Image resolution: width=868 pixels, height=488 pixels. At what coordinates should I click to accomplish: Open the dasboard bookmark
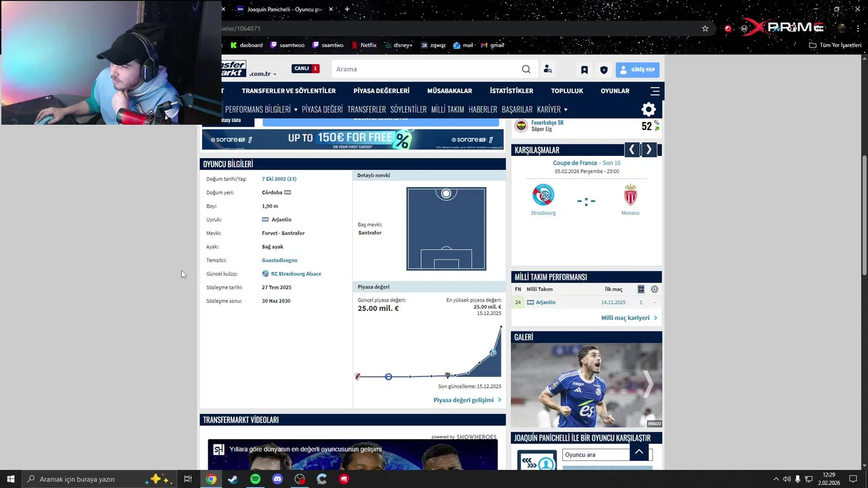(246, 45)
